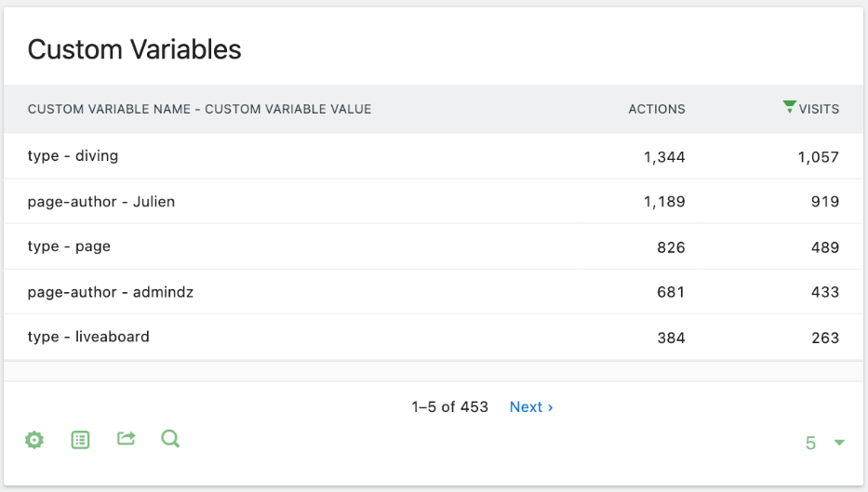Viewport: 868px width, 492px height.
Task: Click the 1,344 actions value
Action: (x=663, y=157)
